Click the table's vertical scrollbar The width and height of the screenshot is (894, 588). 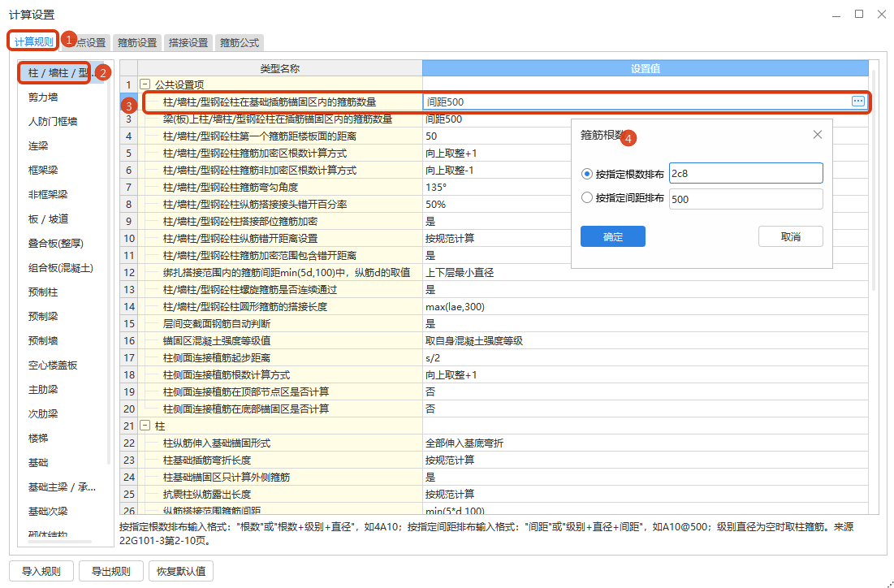click(x=874, y=180)
